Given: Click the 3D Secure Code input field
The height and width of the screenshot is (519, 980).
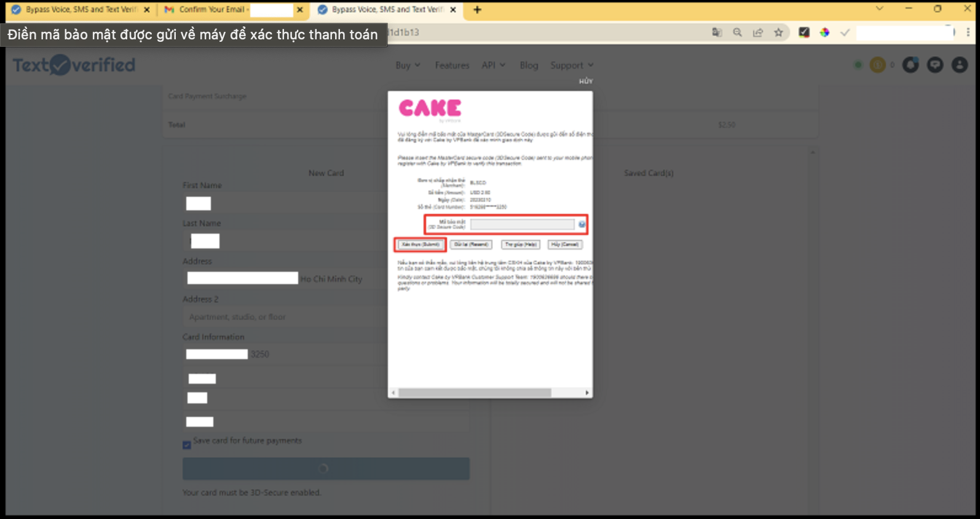Looking at the screenshot, I should pyautogui.click(x=522, y=224).
